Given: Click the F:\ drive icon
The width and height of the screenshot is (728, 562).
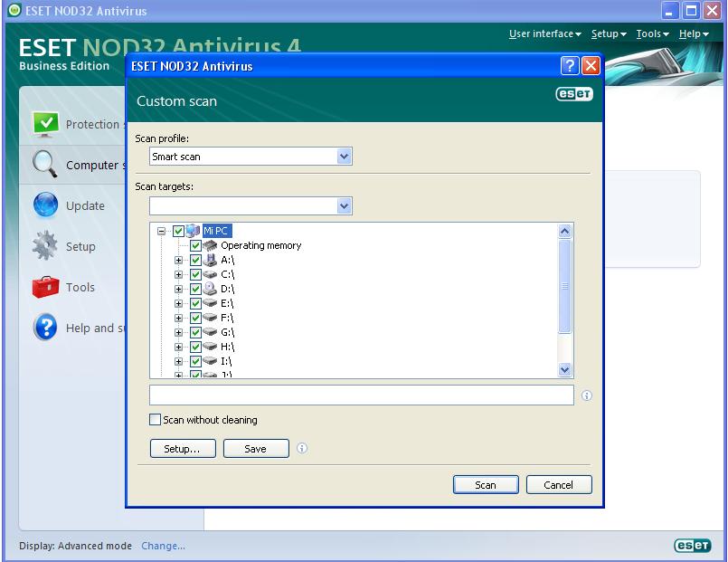Looking at the screenshot, I should tap(210, 318).
